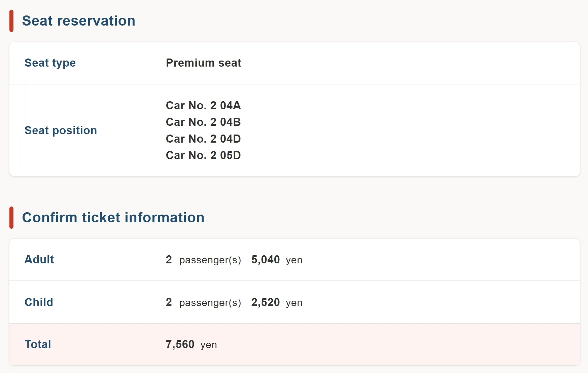
Task: Click the Premium seat value
Action: (x=203, y=63)
